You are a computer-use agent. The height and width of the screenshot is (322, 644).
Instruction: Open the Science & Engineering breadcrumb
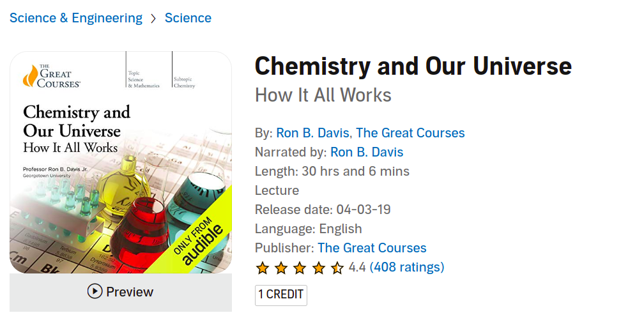click(x=76, y=18)
